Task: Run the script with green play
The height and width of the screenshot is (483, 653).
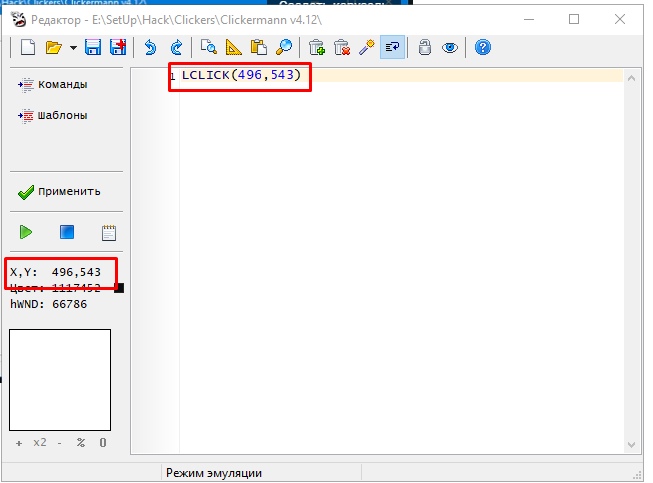Action: pyautogui.click(x=26, y=232)
